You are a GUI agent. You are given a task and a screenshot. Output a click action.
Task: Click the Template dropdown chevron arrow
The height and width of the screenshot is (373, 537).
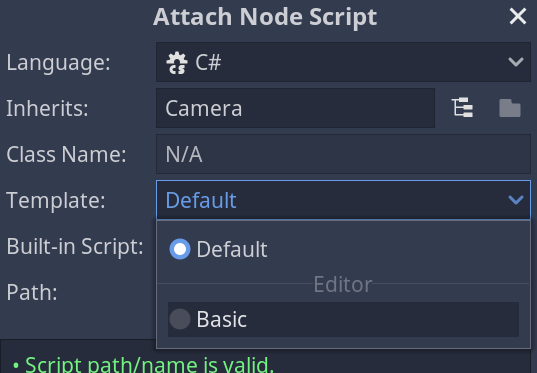tap(515, 200)
